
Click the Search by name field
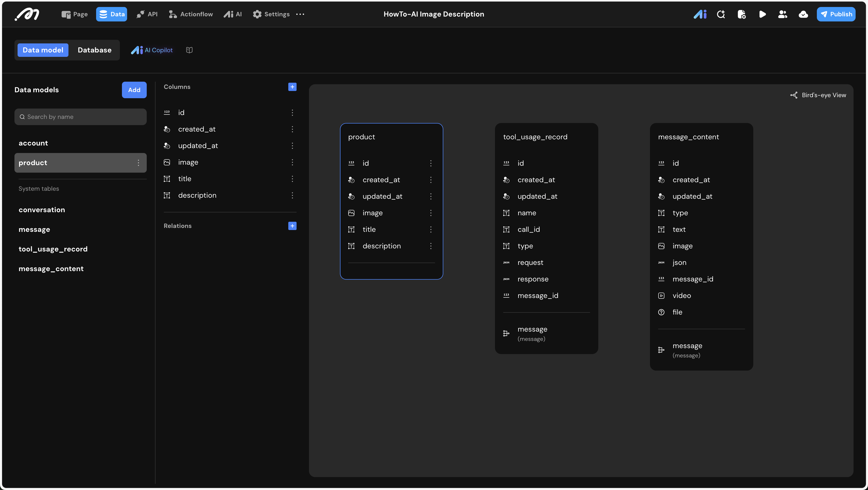[81, 117]
